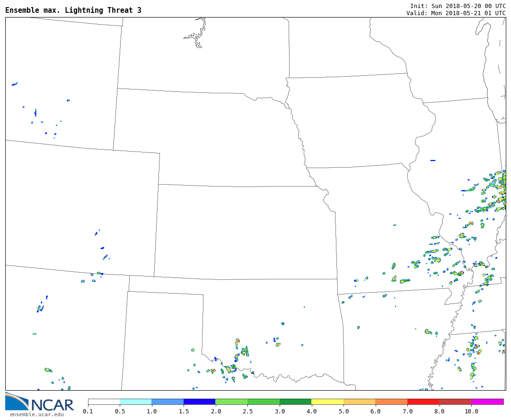Select the bright red color bar segment
Viewport: 511px width, 420px height.
tap(423, 402)
